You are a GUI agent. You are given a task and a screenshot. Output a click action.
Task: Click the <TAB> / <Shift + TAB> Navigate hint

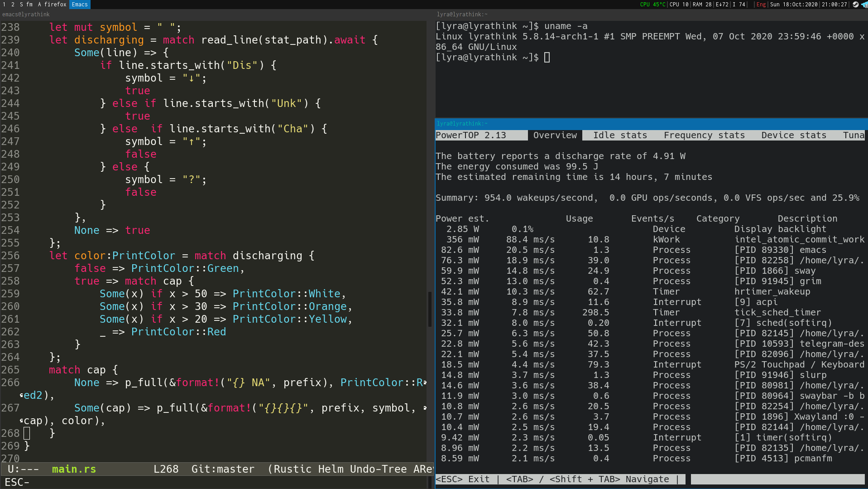(x=587, y=479)
